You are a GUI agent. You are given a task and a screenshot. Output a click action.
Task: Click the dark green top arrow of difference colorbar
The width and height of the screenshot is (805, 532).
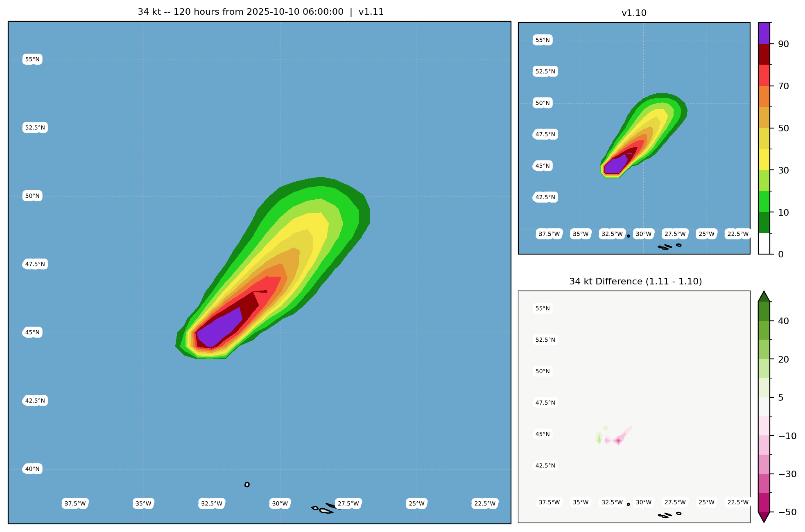click(x=764, y=297)
